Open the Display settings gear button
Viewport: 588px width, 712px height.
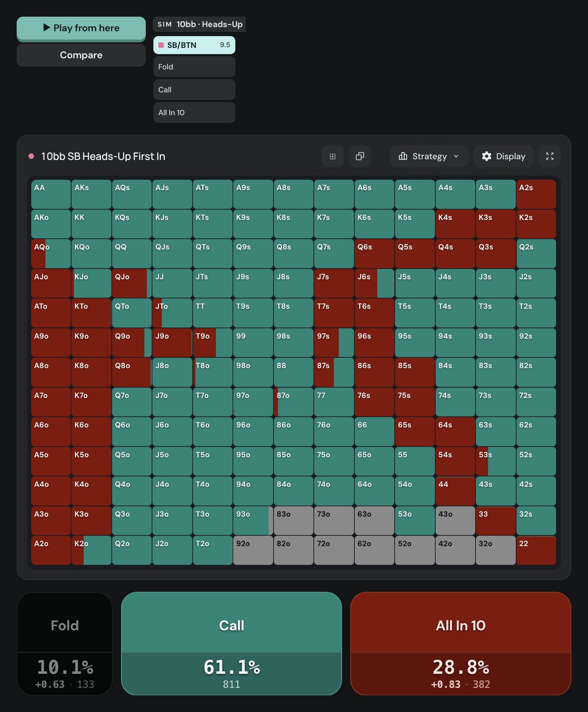click(x=504, y=156)
